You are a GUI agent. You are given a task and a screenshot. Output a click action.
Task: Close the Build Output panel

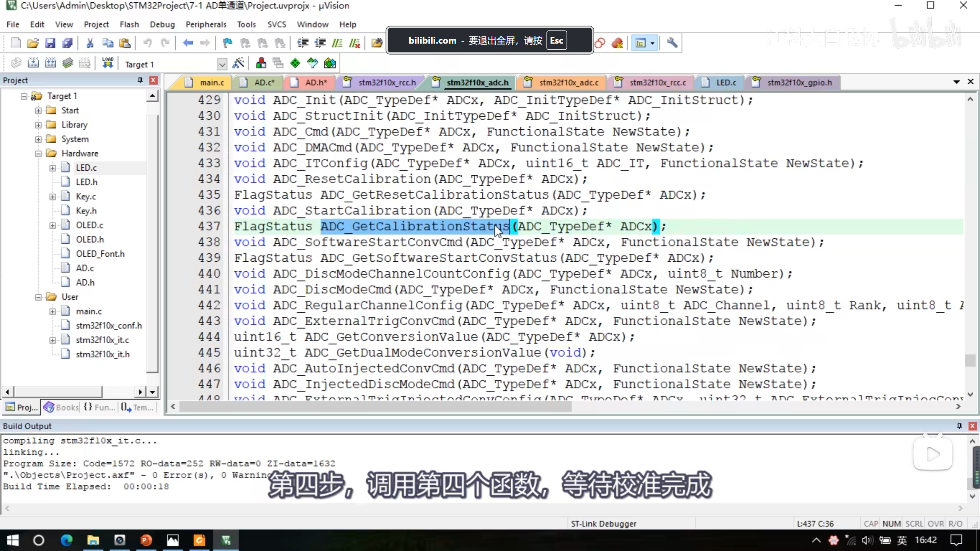point(972,426)
